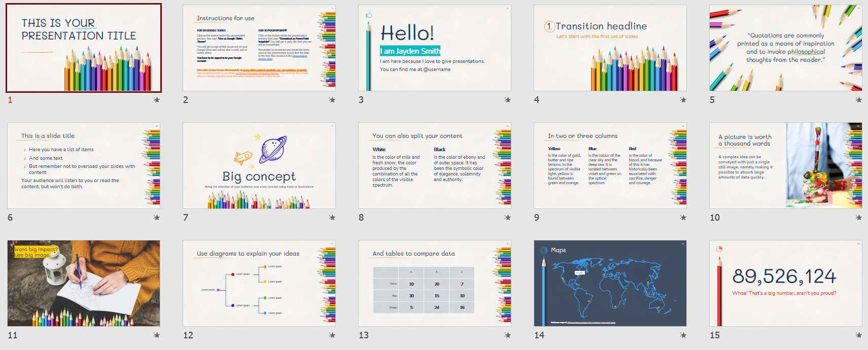
Task: Click slide number 5 label
Action: pyautogui.click(x=712, y=100)
